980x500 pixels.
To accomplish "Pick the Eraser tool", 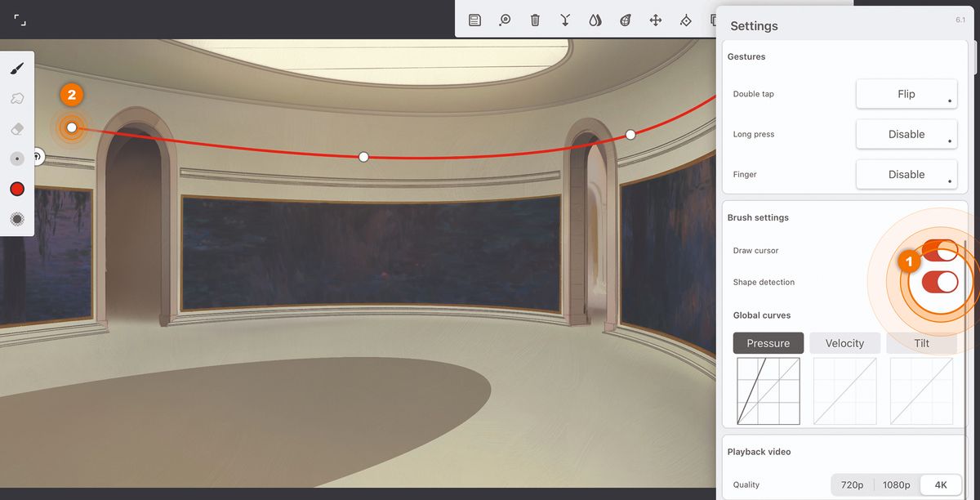I will click(17, 128).
